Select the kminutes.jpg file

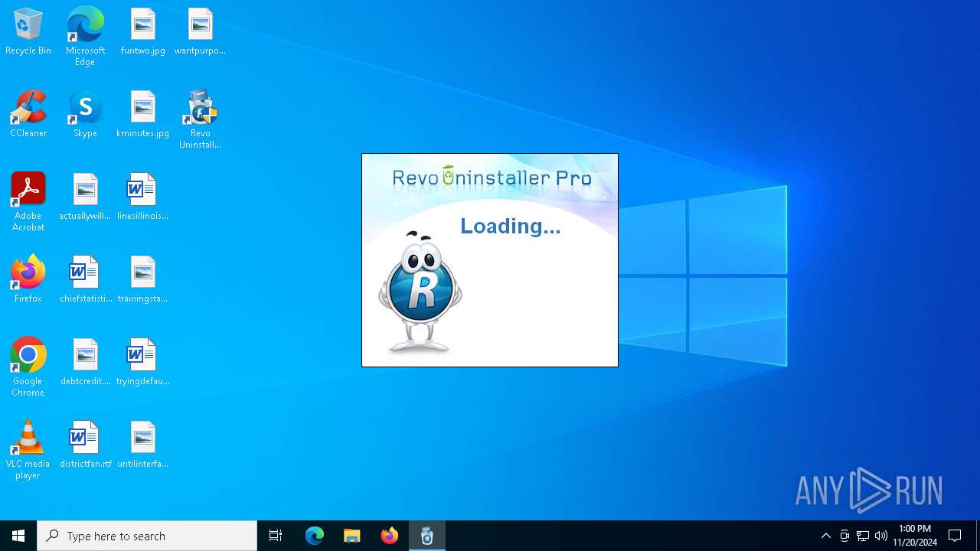pyautogui.click(x=142, y=115)
